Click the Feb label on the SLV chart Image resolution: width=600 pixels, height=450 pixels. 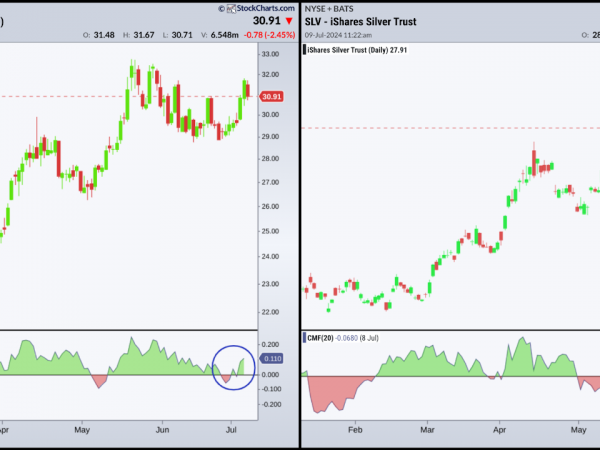[x=355, y=430]
